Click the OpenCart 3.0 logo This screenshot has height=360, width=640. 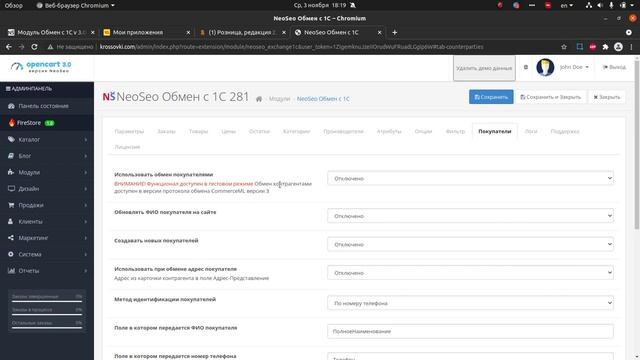tap(41, 67)
